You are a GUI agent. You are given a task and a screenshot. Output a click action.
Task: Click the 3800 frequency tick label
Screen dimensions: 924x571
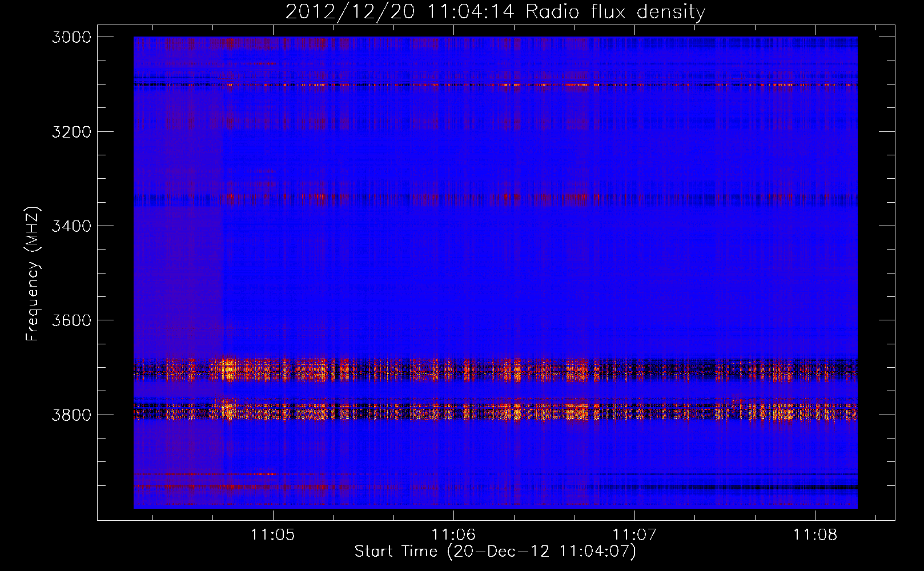click(x=71, y=415)
